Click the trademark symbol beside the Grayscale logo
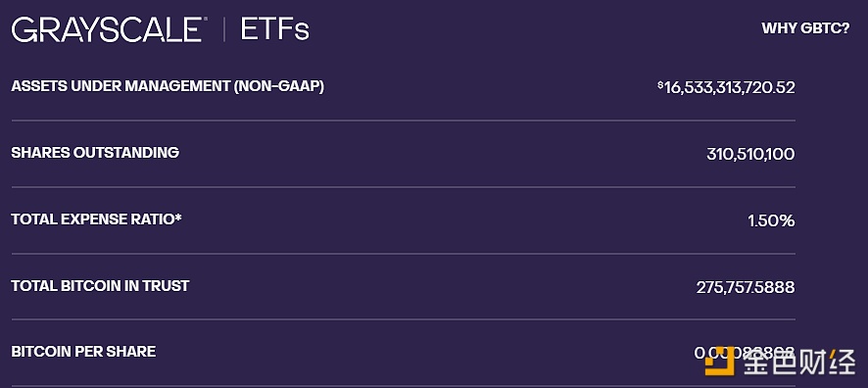868x388 pixels. pyautogui.click(x=206, y=20)
